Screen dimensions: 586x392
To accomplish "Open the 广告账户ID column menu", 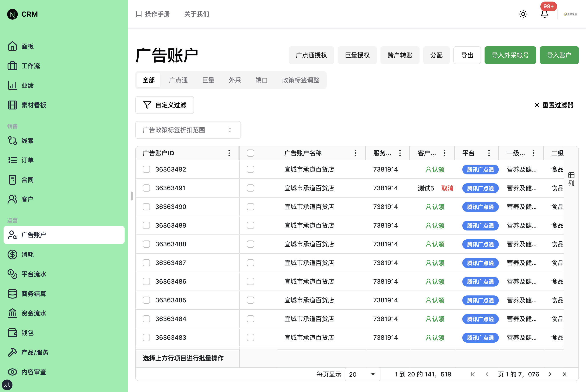I will [x=229, y=153].
